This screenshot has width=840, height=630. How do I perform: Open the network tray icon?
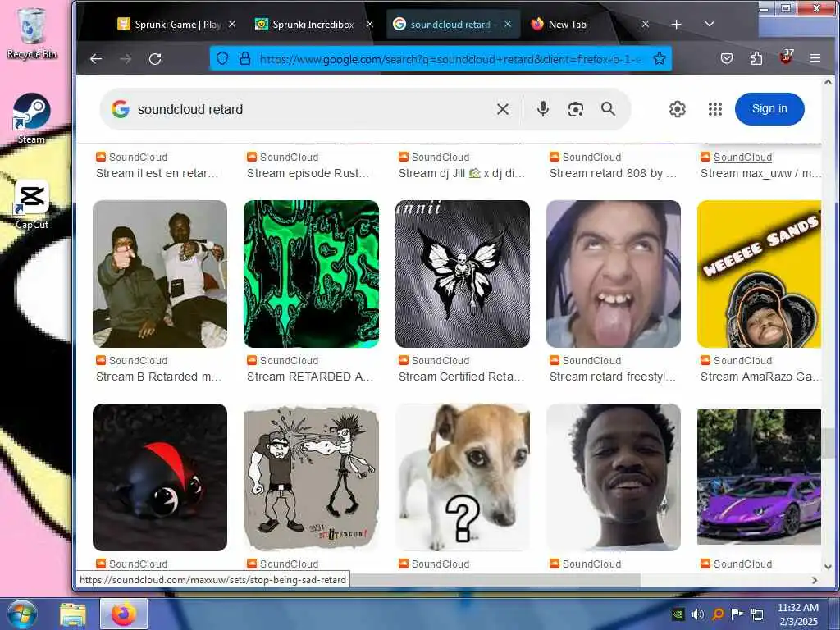(757, 614)
